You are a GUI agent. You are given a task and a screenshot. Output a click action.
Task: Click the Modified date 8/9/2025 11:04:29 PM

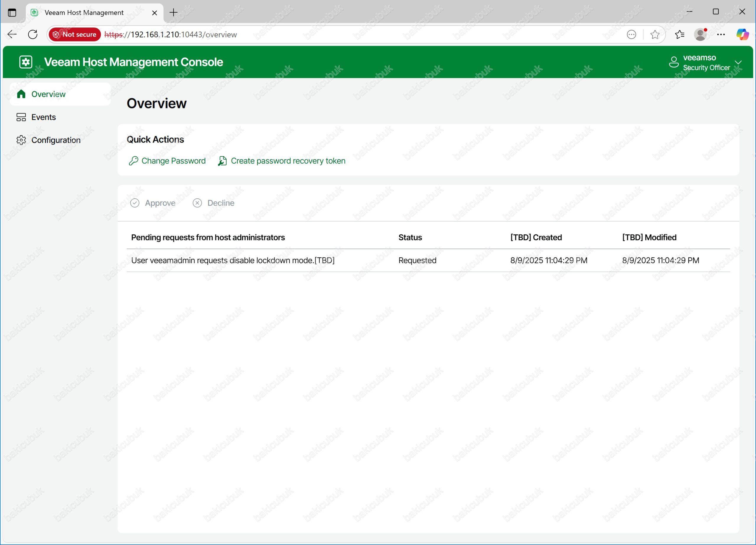pos(660,260)
